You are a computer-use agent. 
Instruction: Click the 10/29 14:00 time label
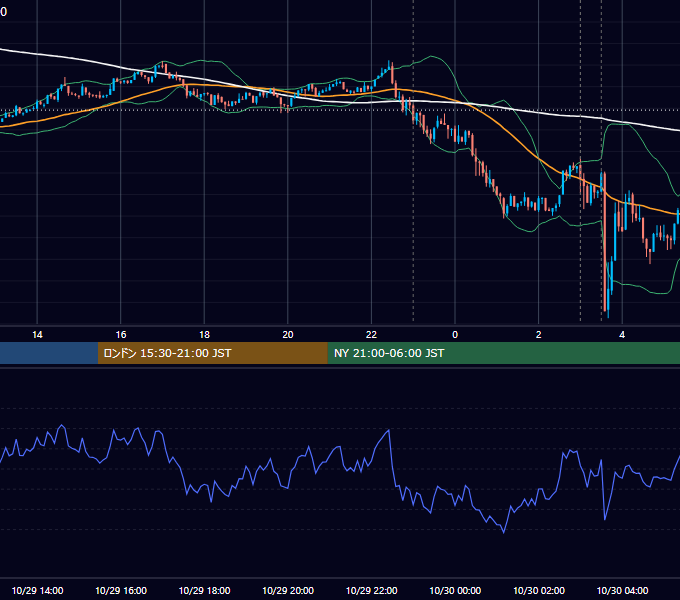[37, 590]
